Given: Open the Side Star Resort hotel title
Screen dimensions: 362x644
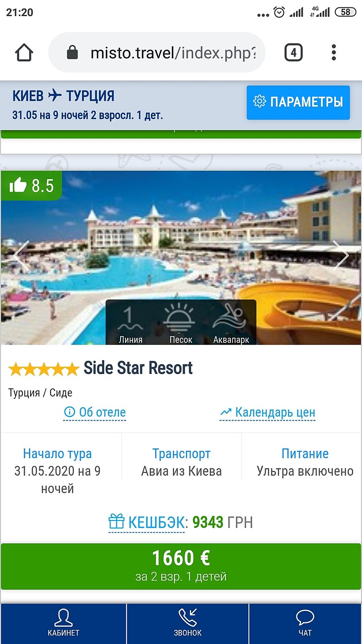Looking at the screenshot, I should 138,368.
